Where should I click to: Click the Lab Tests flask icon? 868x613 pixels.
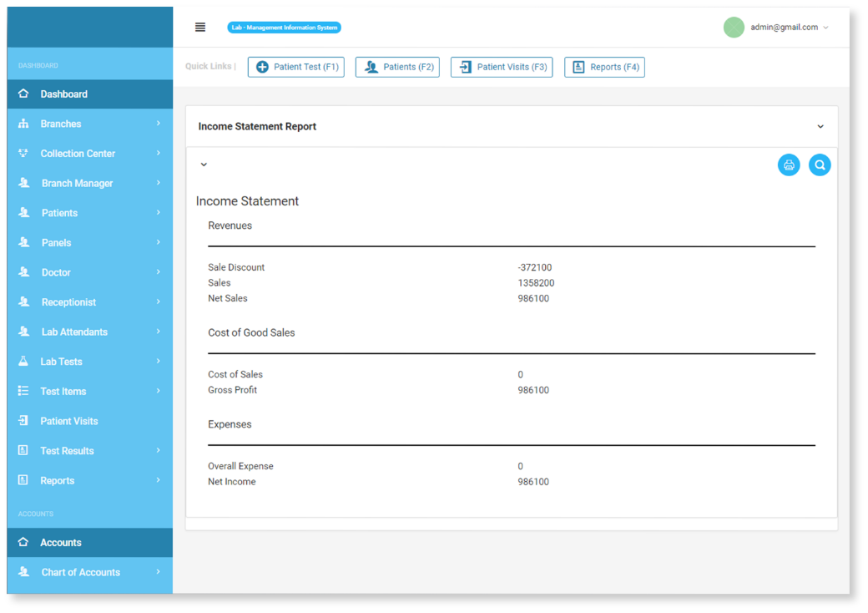23,361
